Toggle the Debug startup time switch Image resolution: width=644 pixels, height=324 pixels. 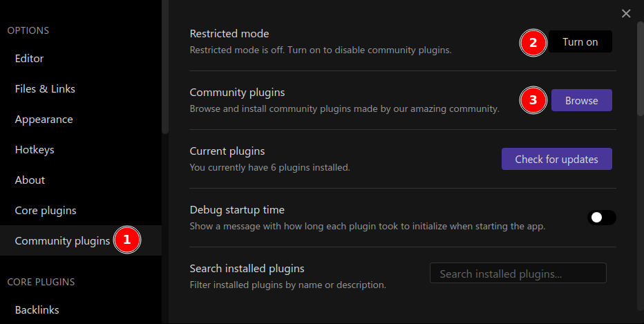(x=601, y=218)
